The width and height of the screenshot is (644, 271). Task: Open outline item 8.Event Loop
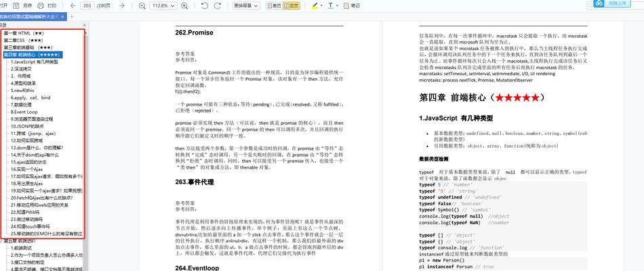click(24, 112)
